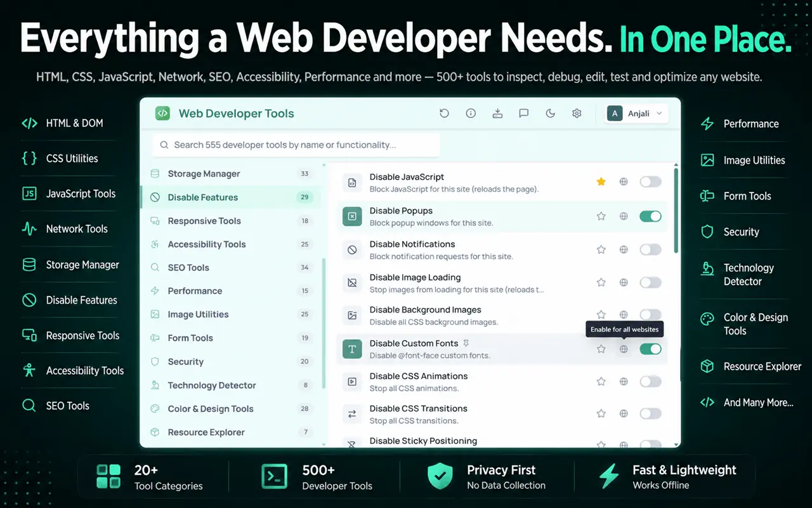Open the info icon in the header
This screenshot has height=508, width=812.
pyautogui.click(x=471, y=114)
